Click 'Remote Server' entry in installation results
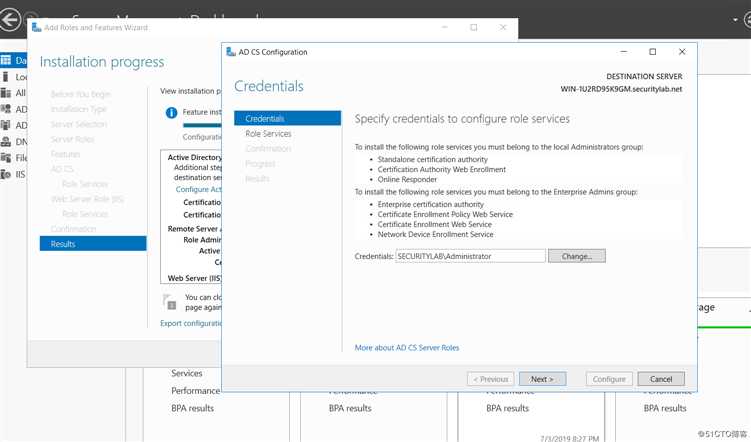Viewport: 751px width, 442px height. click(194, 229)
